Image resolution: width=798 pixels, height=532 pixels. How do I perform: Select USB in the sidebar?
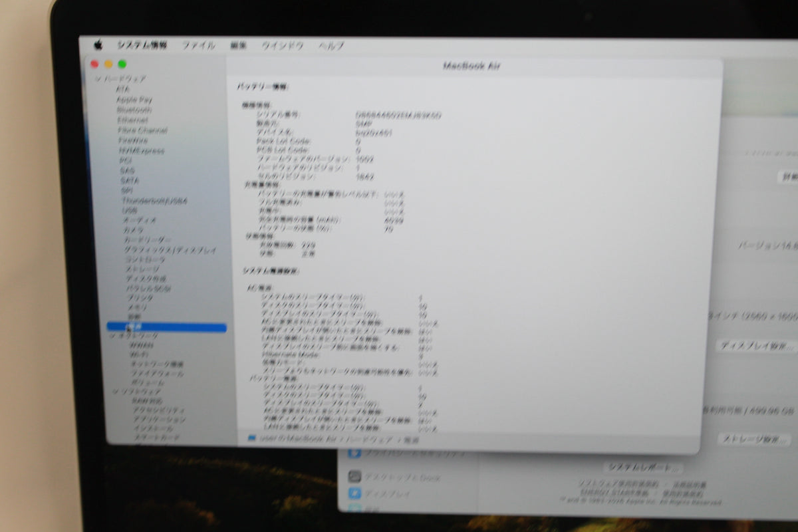click(130, 210)
